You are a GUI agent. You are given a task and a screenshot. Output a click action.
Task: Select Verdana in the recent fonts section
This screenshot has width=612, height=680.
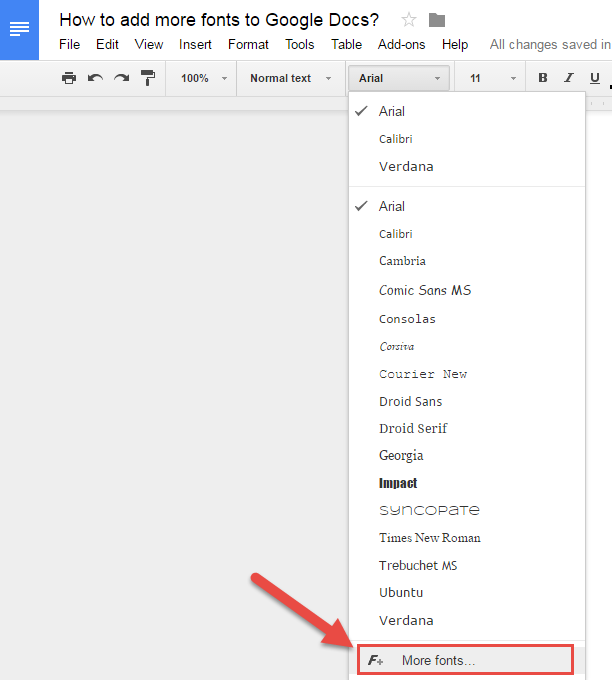(467, 167)
